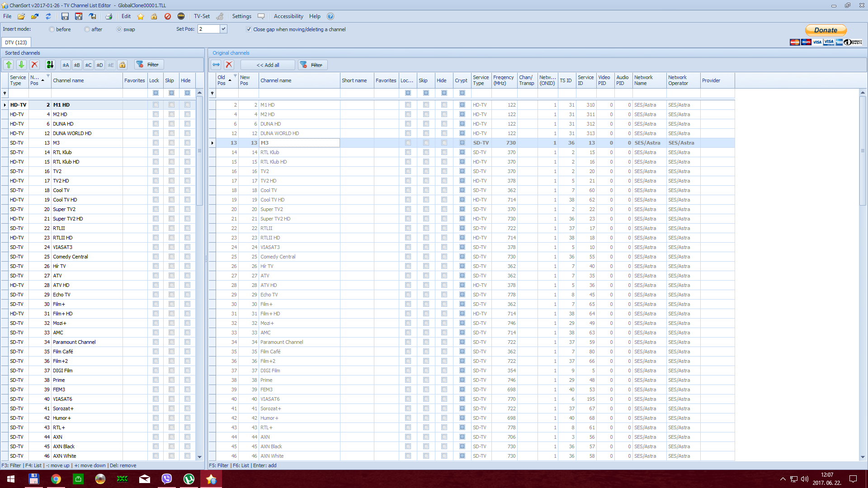Open the Accessibility menu
The image size is (868, 488).
point(288,16)
